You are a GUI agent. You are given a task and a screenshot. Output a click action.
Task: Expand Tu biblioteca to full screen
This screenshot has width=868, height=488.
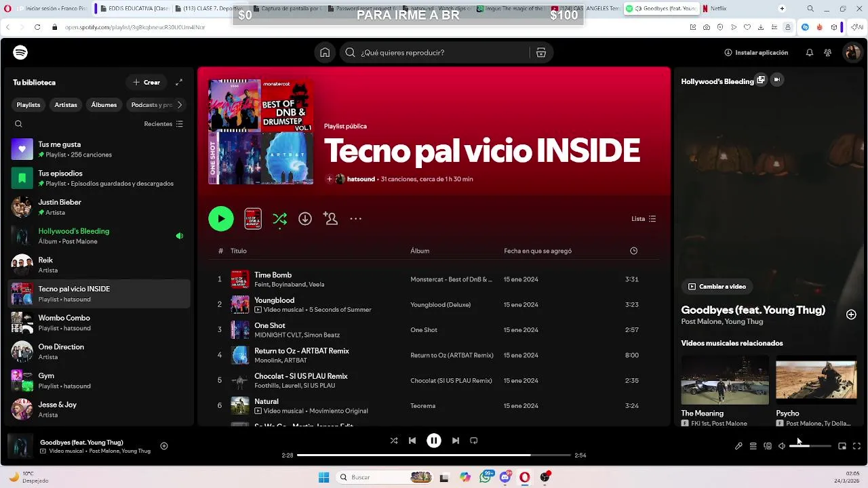pos(179,82)
